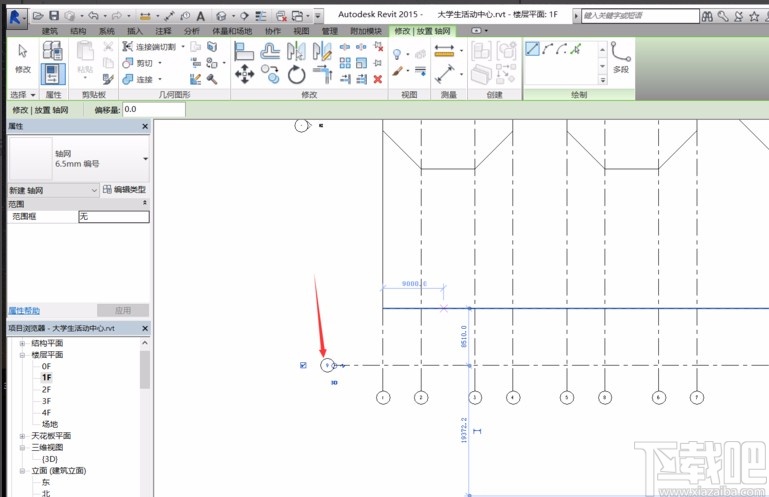The width and height of the screenshot is (769, 497).
Task: Select the Align tool in Modify panel
Action: (x=244, y=51)
